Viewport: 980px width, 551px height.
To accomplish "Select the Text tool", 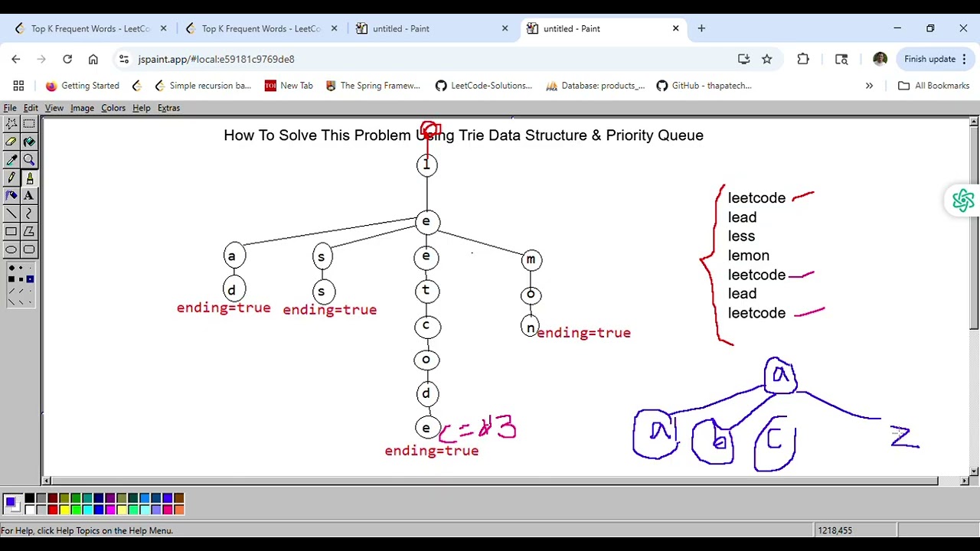I will [29, 195].
